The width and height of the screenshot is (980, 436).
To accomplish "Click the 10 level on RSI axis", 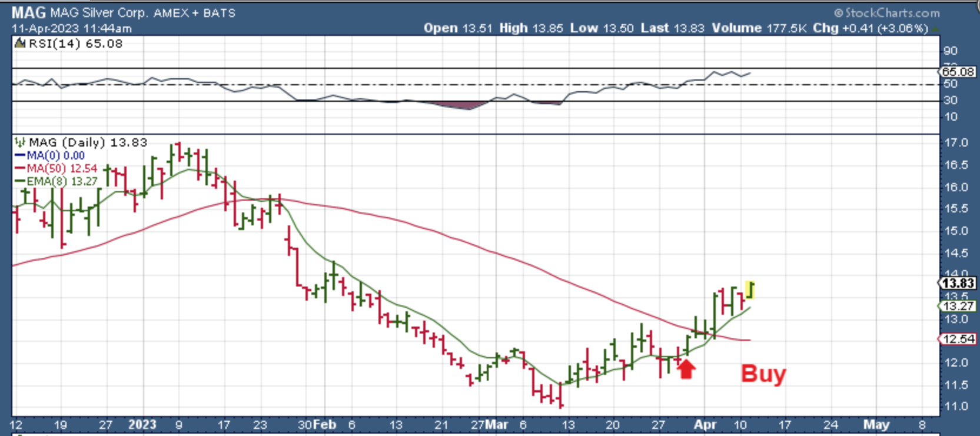I will tap(951, 117).
